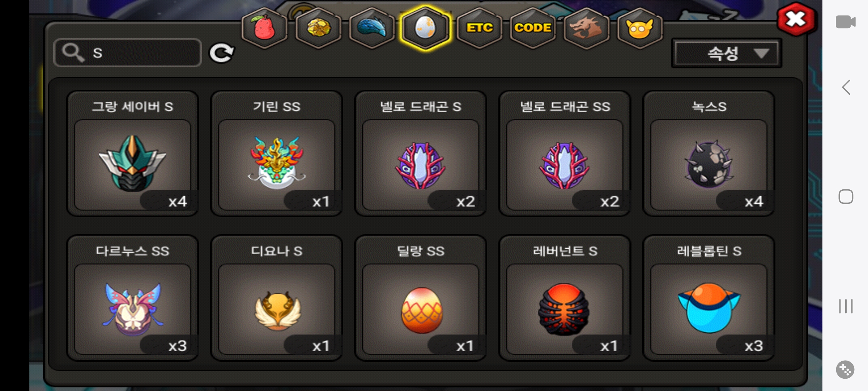Select the butterfly 다르누스 SS egg
The height and width of the screenshot is (391, 868).
[x=133, y=298]
